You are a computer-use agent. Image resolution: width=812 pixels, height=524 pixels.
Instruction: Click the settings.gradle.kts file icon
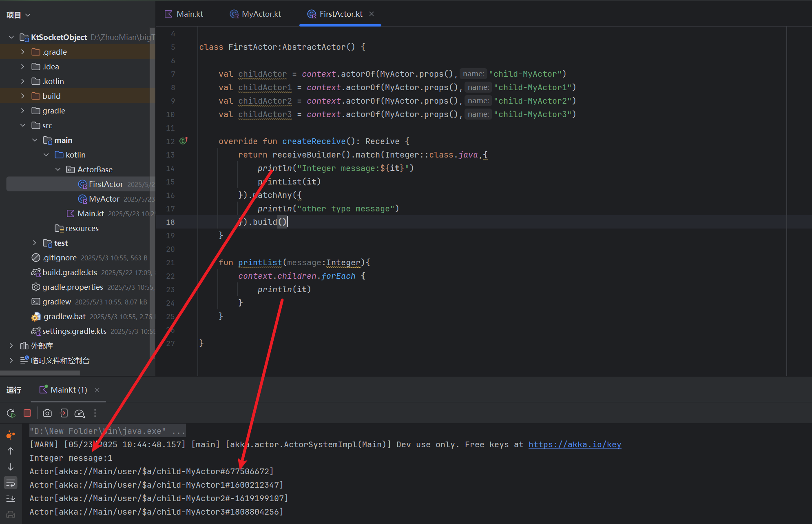pyautogui.click(x=36, y=331)
